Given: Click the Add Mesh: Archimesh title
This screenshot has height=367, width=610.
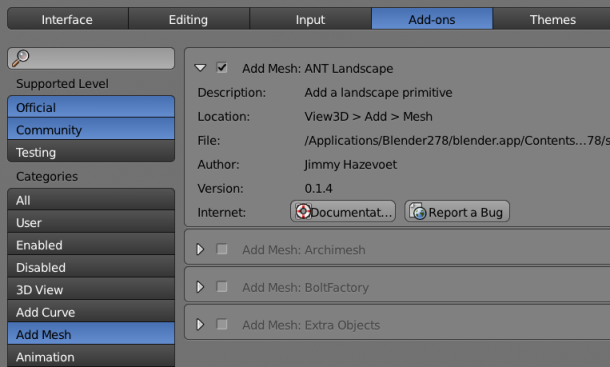Looking at the screenshot, I should click(x=304, y=249).
